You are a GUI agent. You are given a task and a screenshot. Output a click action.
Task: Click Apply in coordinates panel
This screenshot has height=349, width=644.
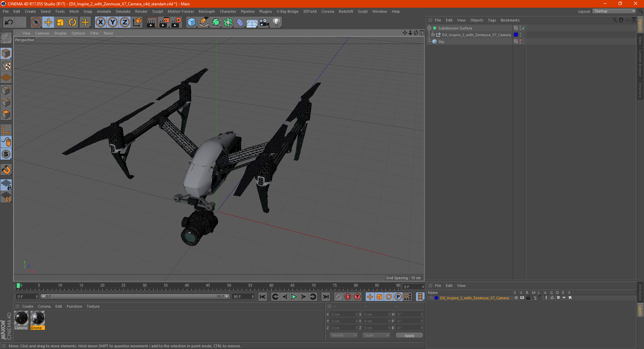click(409, 336)
